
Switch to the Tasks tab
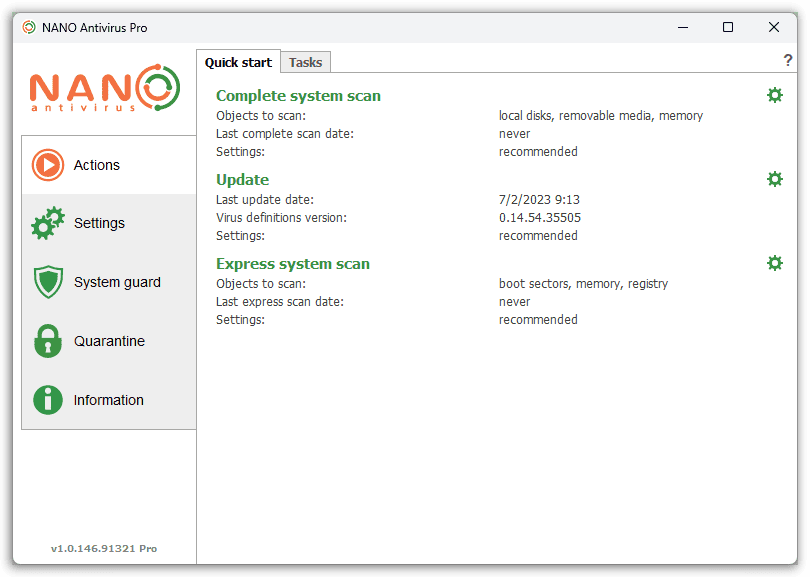pos(305,62)
